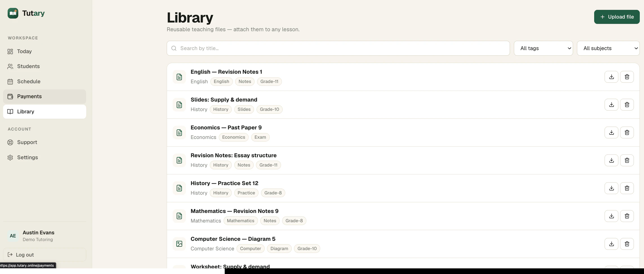Delete Economics — Past Paper 9

tap(627, 132)
